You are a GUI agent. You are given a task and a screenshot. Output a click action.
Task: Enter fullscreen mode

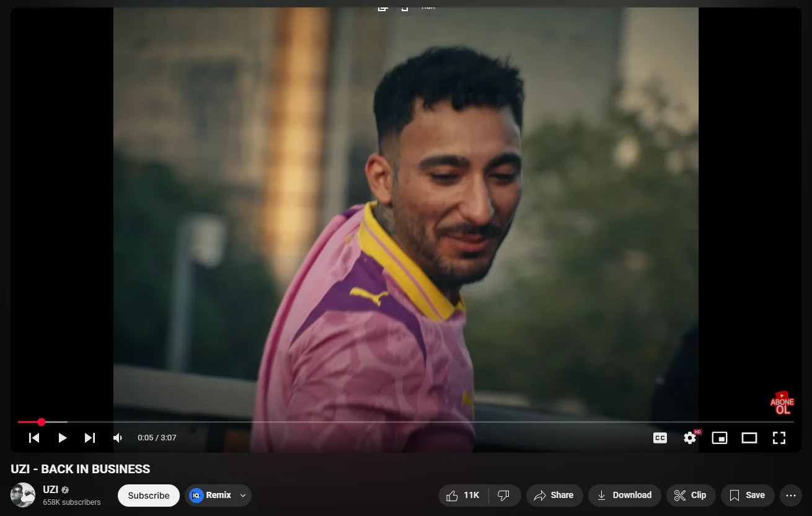coord(779,438)
